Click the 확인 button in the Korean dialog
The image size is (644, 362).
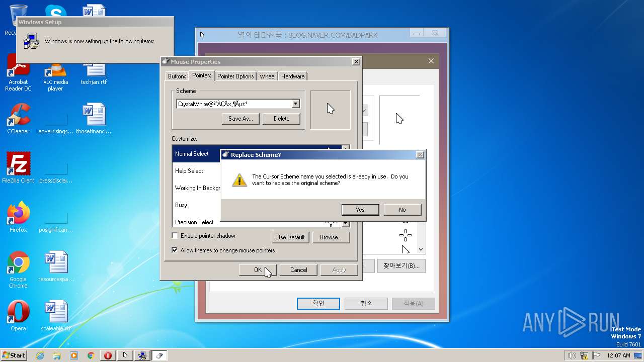coord(318,303)
